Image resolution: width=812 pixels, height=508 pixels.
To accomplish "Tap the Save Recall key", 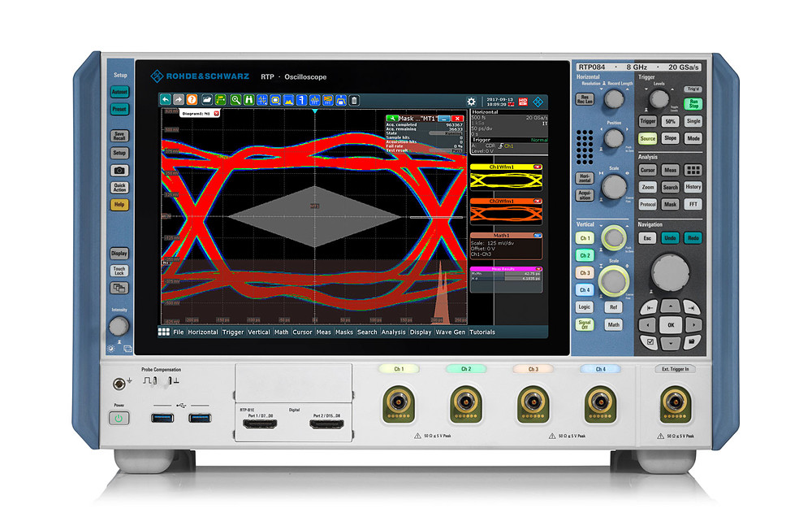I will pyautogui.click(x=119, y=135).
